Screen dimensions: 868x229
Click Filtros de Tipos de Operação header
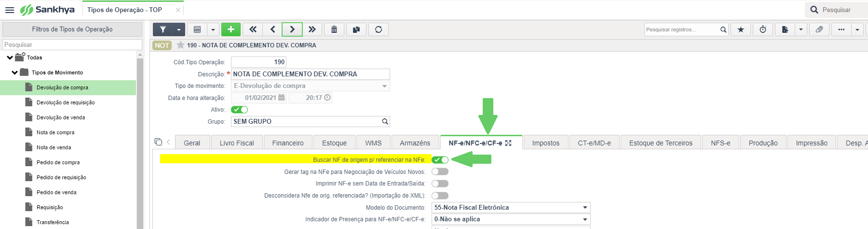(x=72, y=29)
